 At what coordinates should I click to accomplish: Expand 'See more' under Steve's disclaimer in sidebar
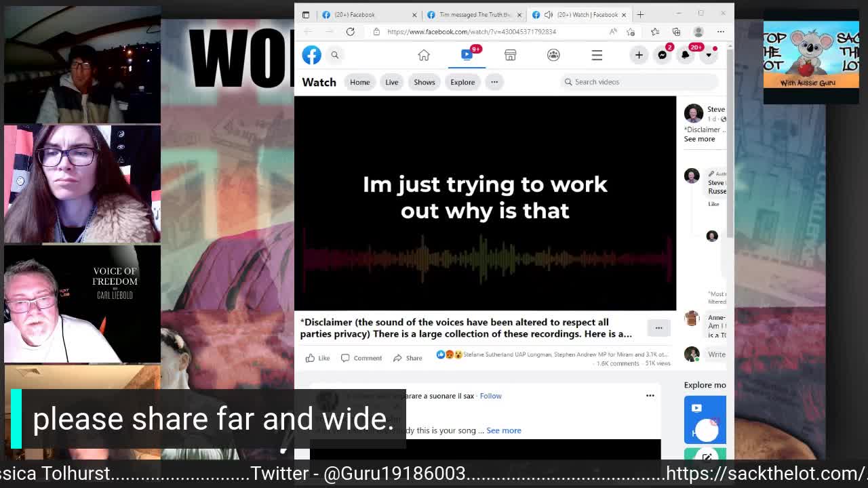pos(699,139)
